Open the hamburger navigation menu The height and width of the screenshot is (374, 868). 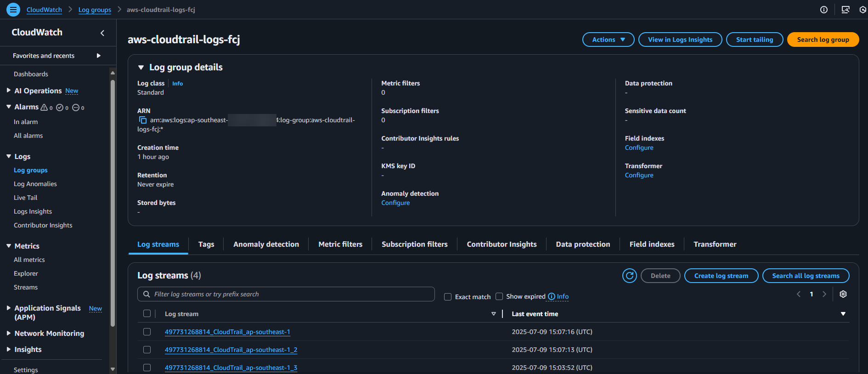(x=13, y=9)
